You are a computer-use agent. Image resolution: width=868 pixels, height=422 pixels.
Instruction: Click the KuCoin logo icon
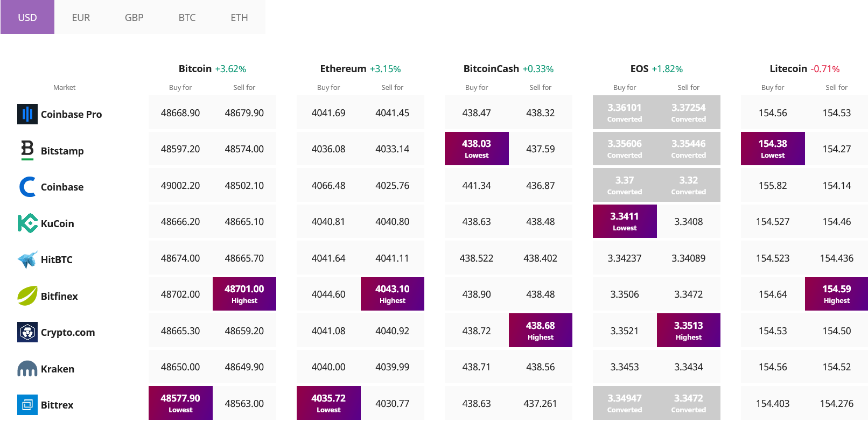click(x=27, y=223)
